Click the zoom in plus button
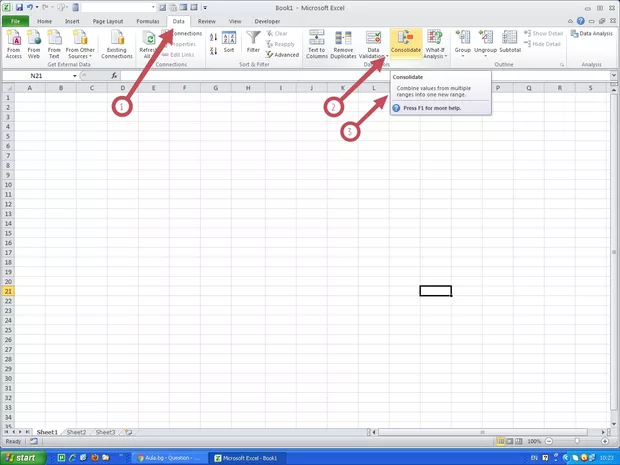 pyautogui.click(x=605, y=441)
